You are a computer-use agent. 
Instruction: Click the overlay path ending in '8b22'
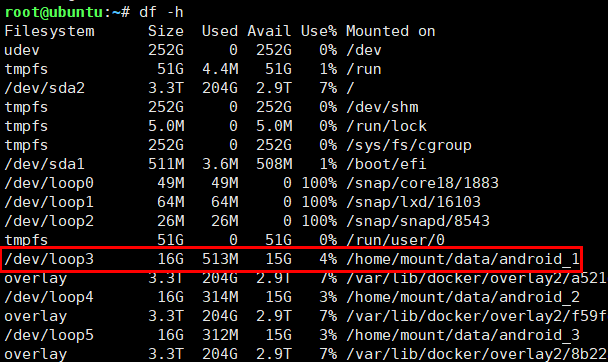(x=476, y=354)
